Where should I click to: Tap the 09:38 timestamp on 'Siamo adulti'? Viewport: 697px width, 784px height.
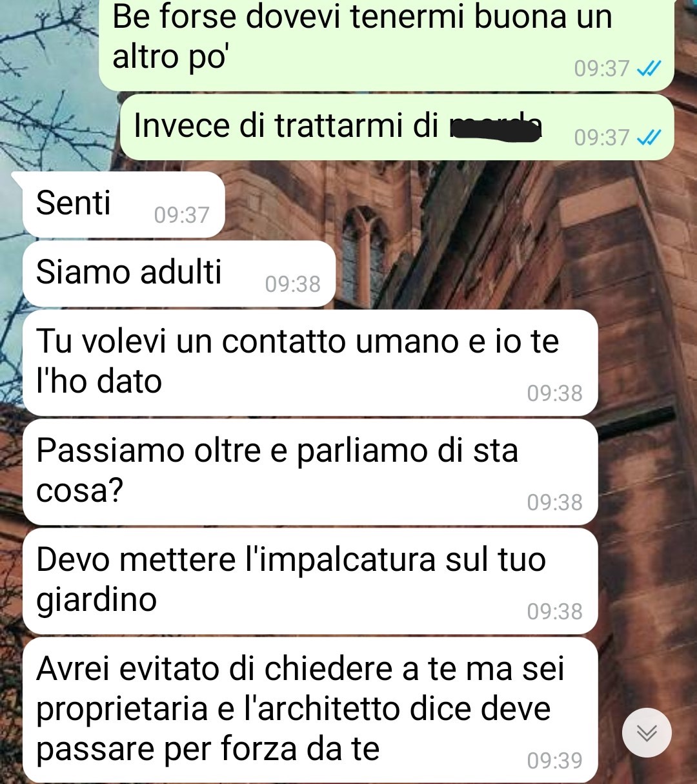tap(292, 284)
